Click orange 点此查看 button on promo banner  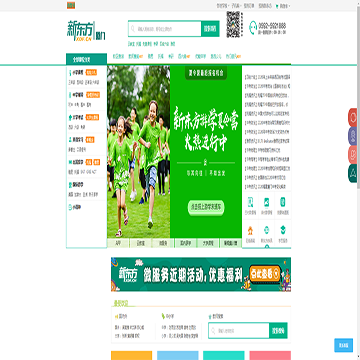click(x=265, y=274)
